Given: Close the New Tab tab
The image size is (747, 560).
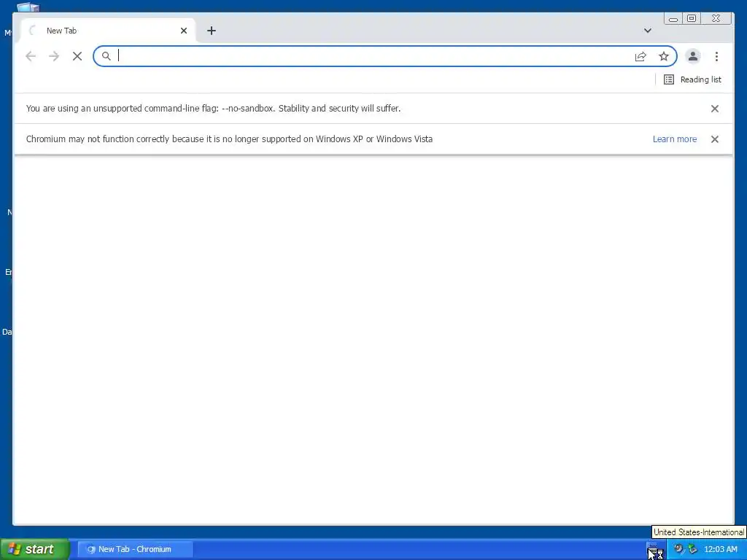Looking at the screenshot, I should pyautogui.click(x=184, y=31).
